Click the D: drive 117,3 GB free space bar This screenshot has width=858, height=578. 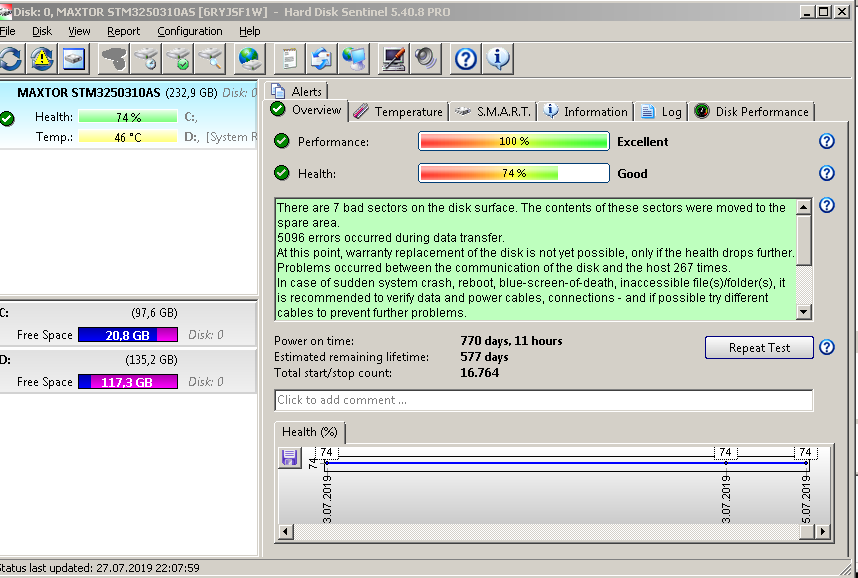tap(128, 382)
